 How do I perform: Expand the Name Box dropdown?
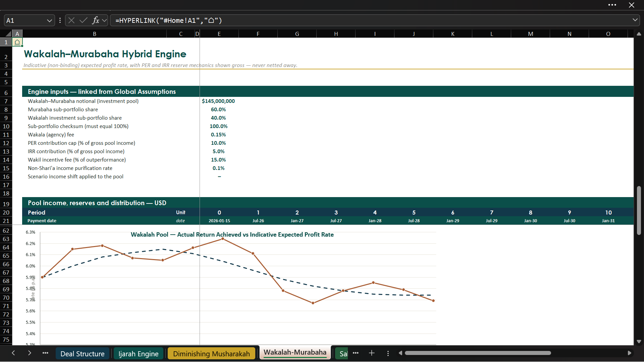tap(50, 20)
